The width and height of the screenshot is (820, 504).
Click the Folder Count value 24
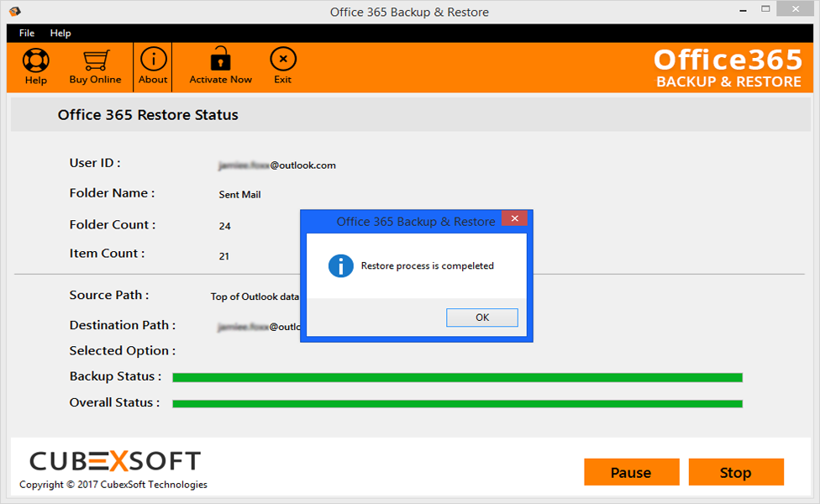coord(225,226)
